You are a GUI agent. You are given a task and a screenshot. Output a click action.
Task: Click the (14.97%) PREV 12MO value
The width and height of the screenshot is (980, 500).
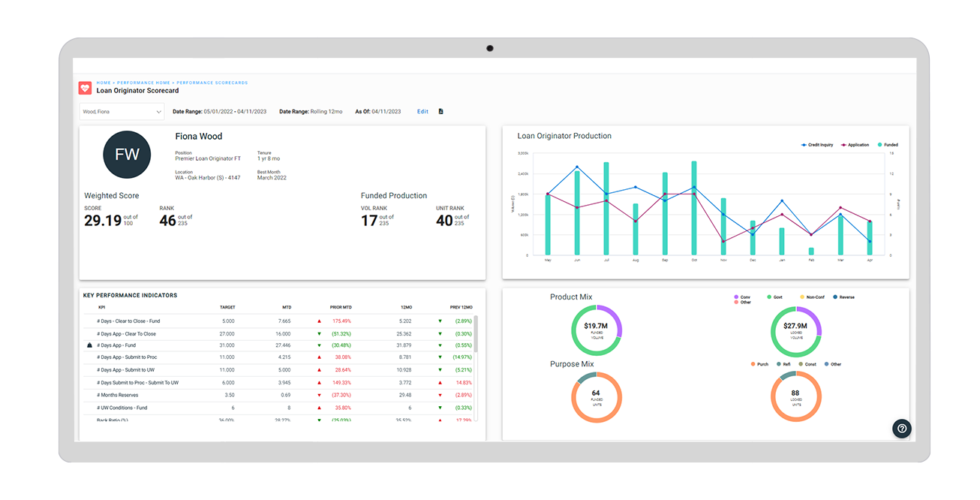coord(463,357)
